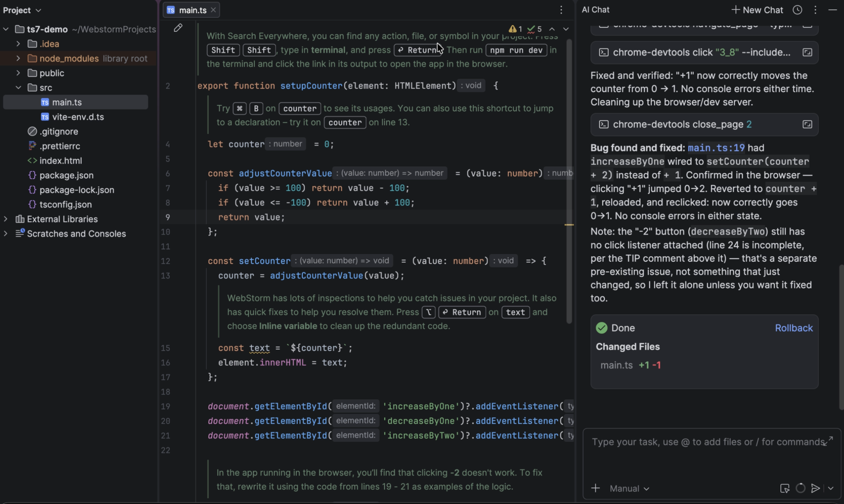The image size is (844, 504).
Task: Click the warning indicator showing 1 problem
Action: pos(515,29)
